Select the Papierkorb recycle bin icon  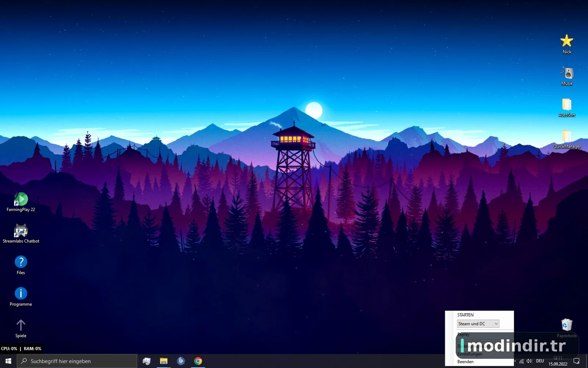(567, 328)
